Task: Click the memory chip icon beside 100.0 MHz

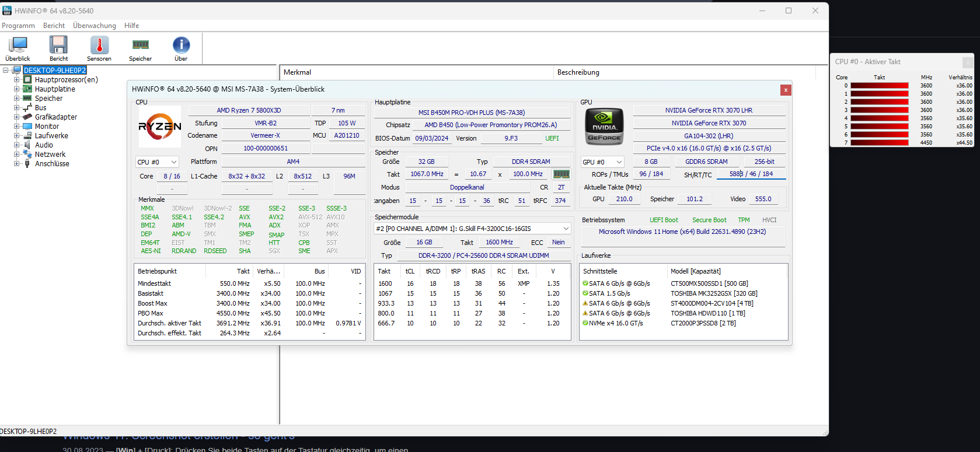Action: (561, 174)
